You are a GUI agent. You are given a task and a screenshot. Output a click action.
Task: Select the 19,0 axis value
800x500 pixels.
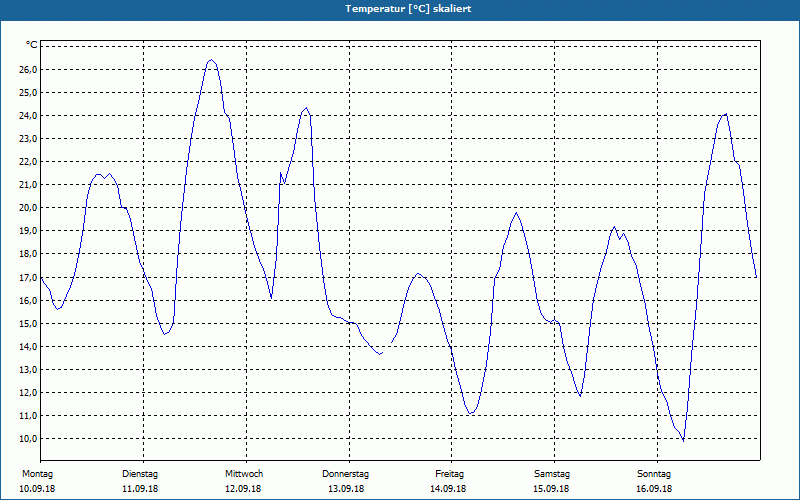click(x=28, y=231)
